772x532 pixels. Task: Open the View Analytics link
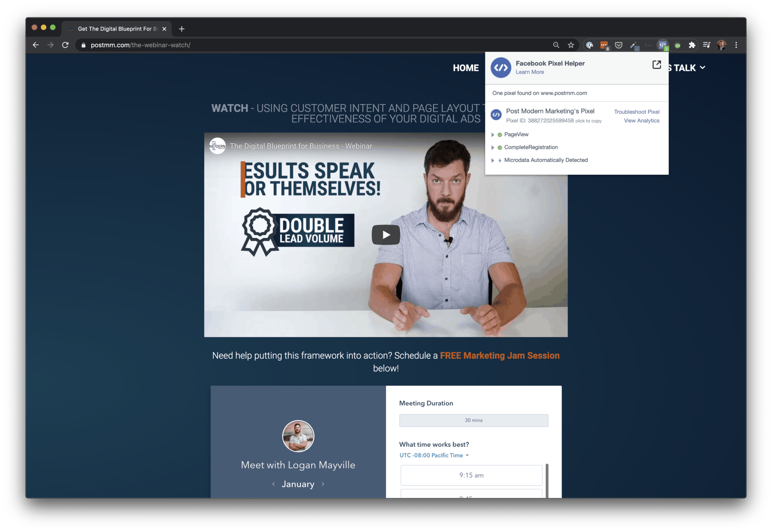[x=642, y=121]
